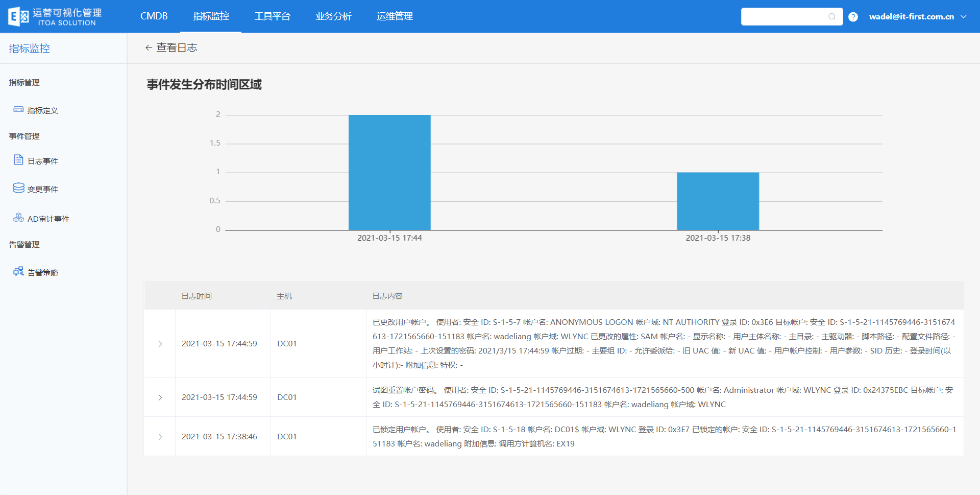980x495 pixels.
Task: Go back using the arrow icon
Action: click(149, 48)
